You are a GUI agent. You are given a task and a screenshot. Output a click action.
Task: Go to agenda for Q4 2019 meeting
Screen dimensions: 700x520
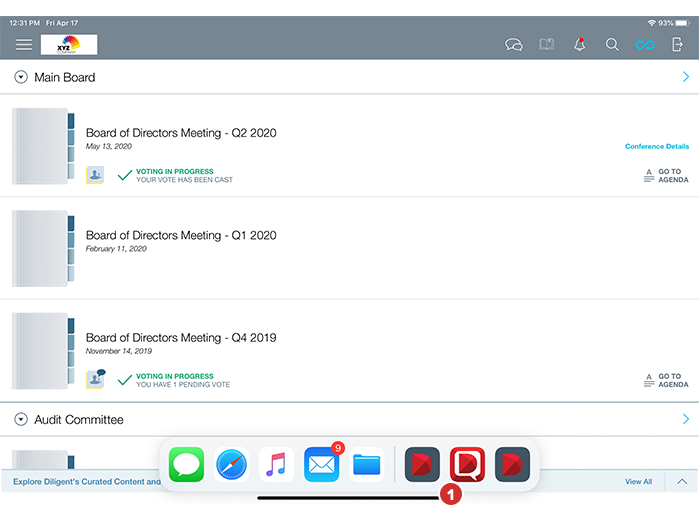(x=666, y=381)
